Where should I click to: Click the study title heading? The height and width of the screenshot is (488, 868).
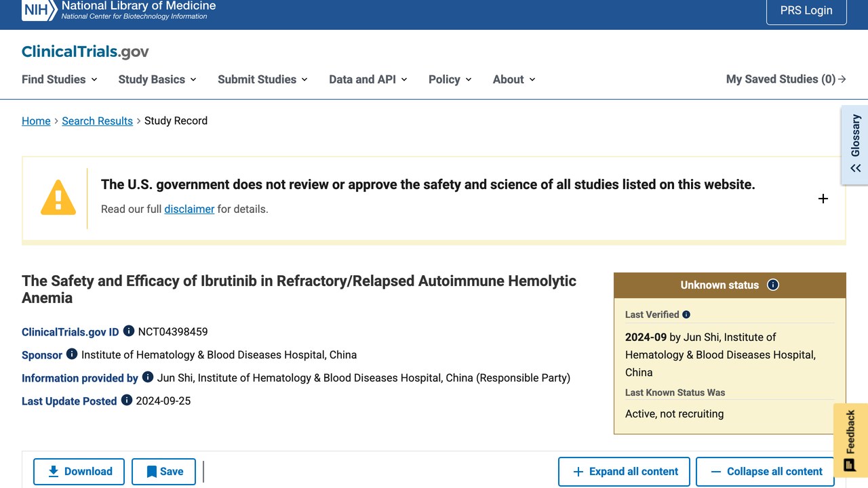pos(299,289)
